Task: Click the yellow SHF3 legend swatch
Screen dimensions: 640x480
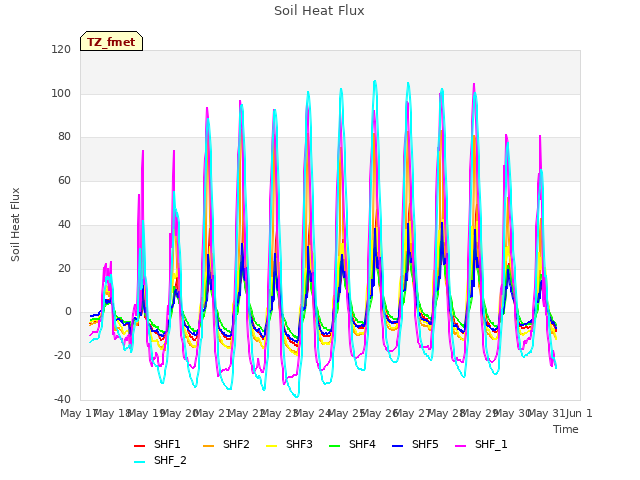Action: (271, 446)
